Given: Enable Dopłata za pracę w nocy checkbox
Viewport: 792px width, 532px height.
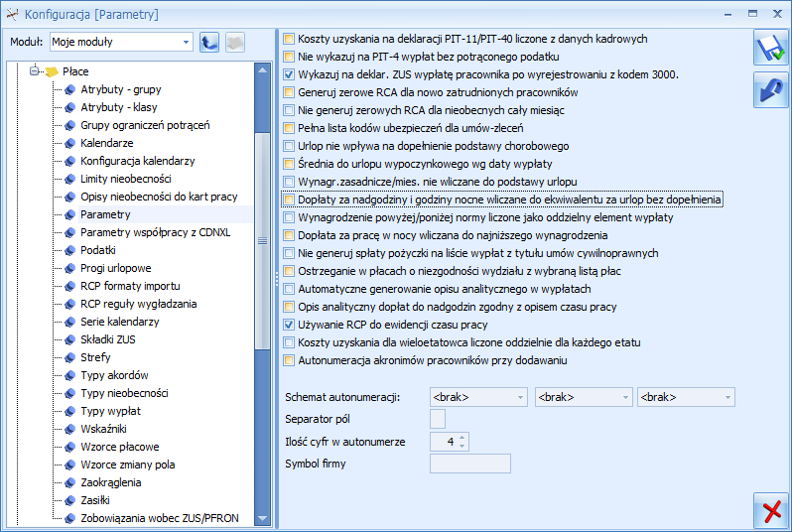Looking at the screenshot, I should click(289, 235).
